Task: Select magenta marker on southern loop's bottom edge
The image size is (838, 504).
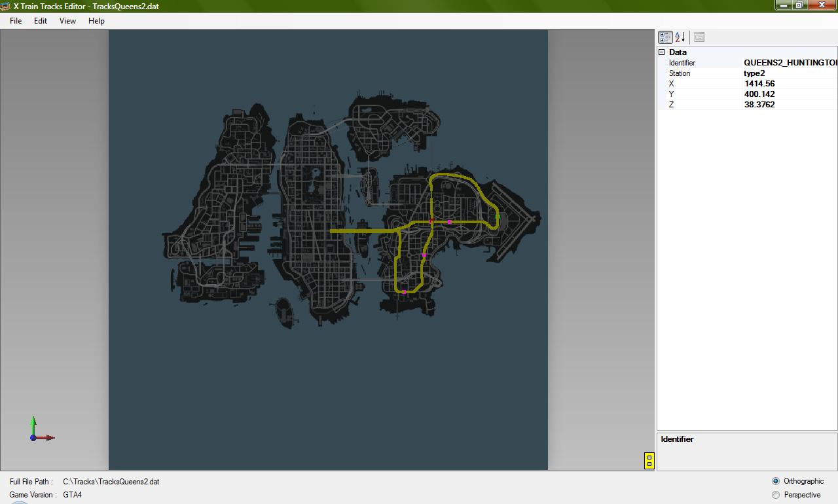Action: coord(405,293)
